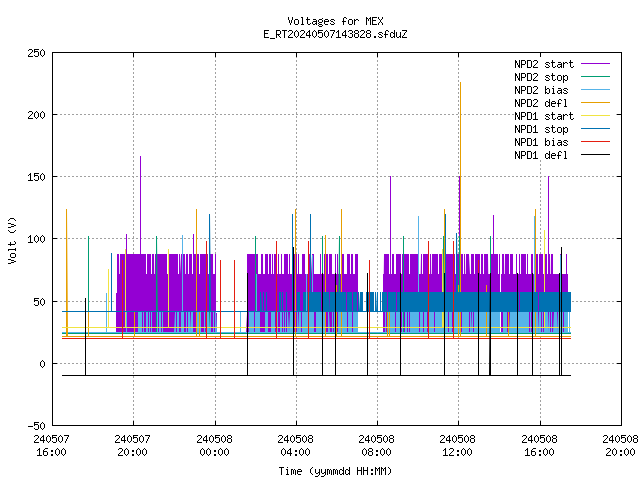Screen dimensions: 640x480
Task: Click the 250 y-axis tick label
Action: click(36, 53)
